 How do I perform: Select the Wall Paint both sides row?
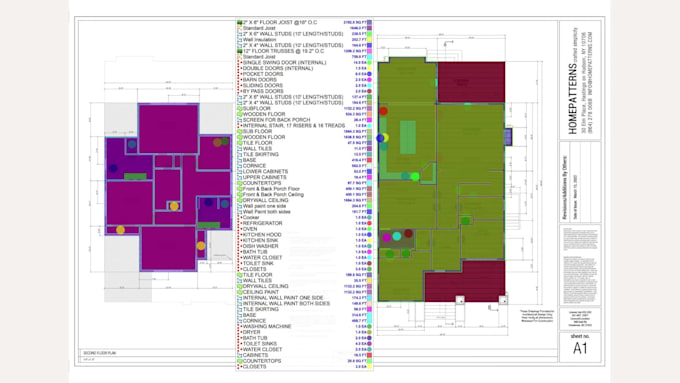(304, 212)
